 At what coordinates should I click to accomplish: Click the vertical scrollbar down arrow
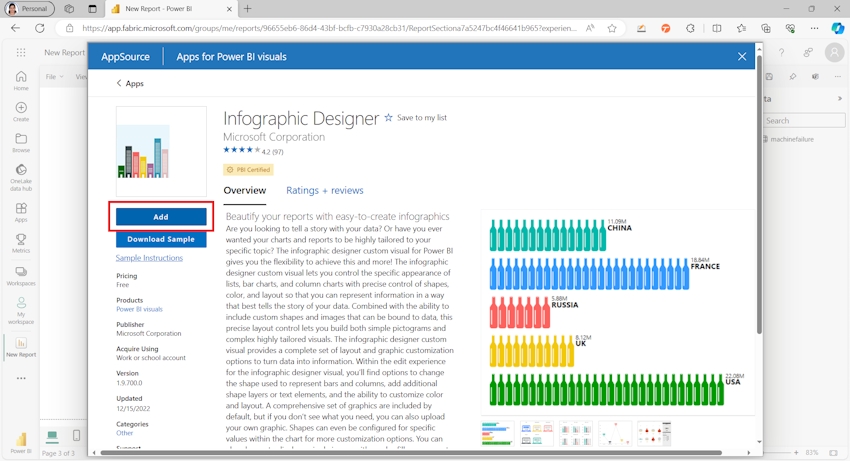click(x=759, y=441)
